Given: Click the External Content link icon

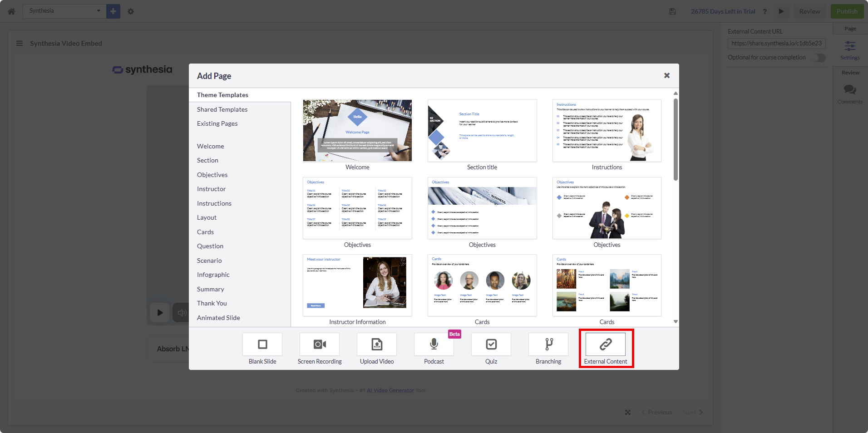Looking at the screenshot, I should (606, 344).
